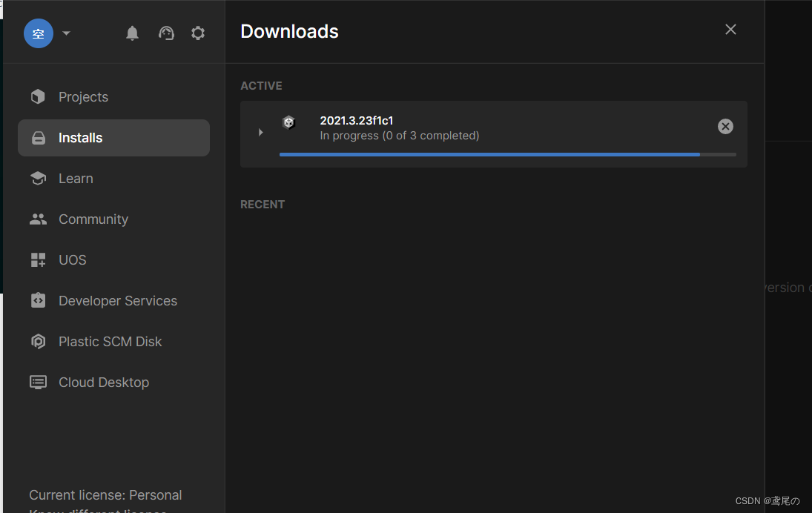Open the support headset icon
The width and height of the screenshot is (812, 513).
[x=166, y=33]
